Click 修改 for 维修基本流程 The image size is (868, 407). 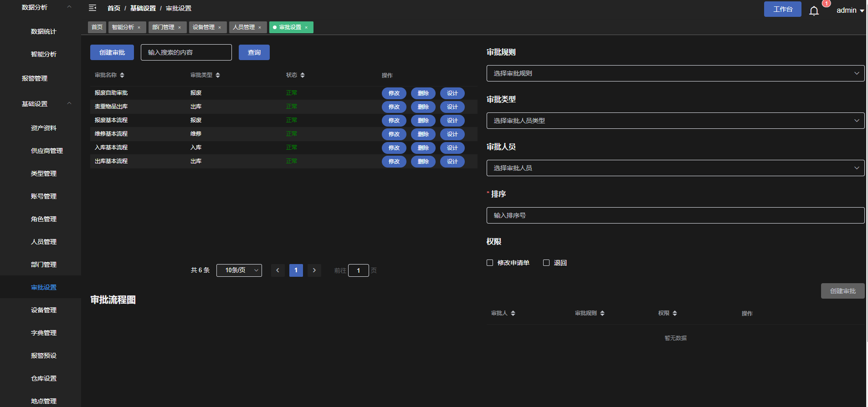tap(394, 134)
